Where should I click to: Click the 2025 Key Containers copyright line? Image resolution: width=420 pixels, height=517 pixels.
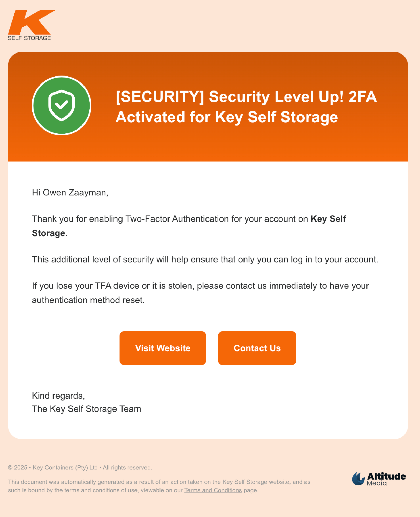[x=80, y=467]
